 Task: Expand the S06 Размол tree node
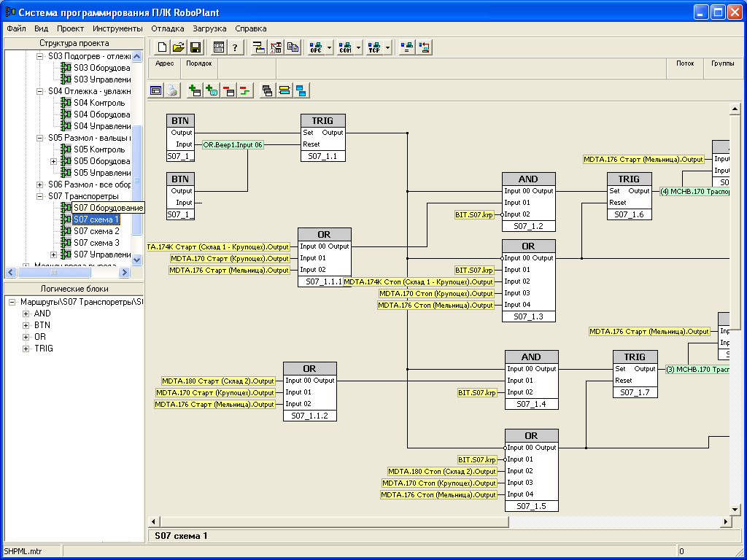(41, 184)
